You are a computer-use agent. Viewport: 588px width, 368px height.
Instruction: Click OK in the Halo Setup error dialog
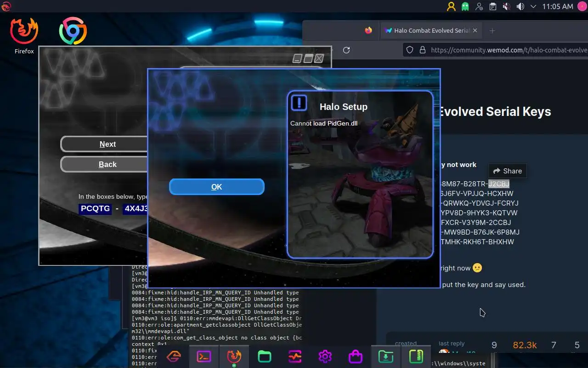tap(217, 187)
